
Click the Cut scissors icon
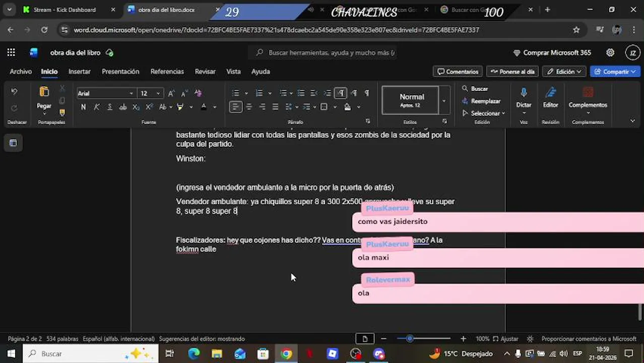click(62, 88)
